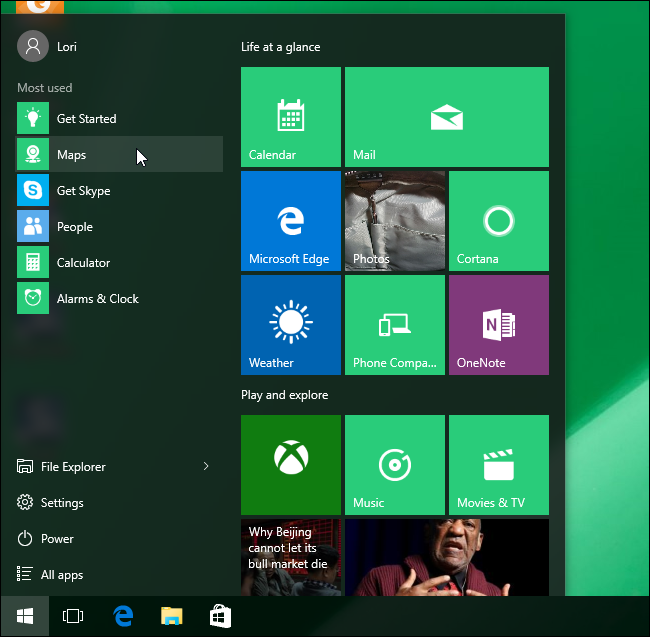Launch the Calculator icon
Viewport: 650px width, 637px height.
33,262
